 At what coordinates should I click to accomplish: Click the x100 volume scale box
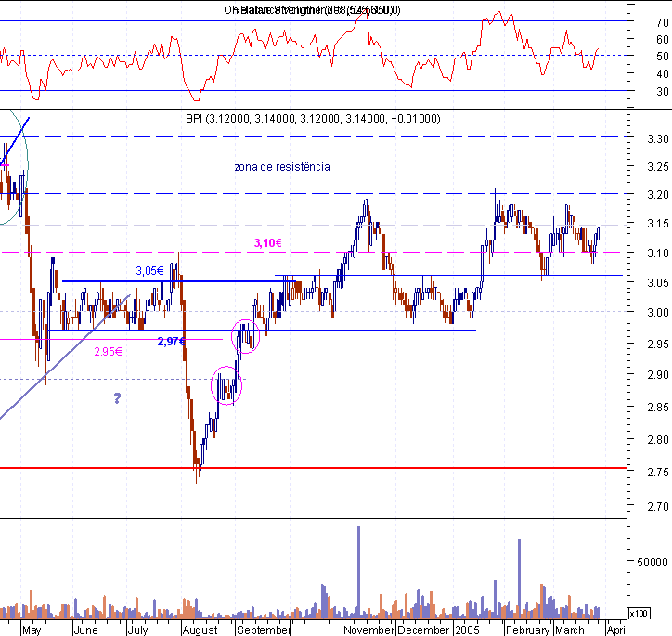click(639, 614)
